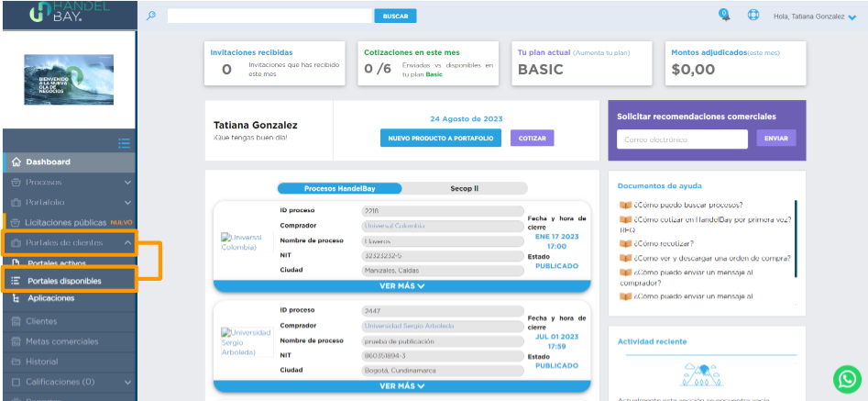The width and height of the screenshot is (868, 401).
Task: Click the BUSCAR button
Action: point(395,17)
